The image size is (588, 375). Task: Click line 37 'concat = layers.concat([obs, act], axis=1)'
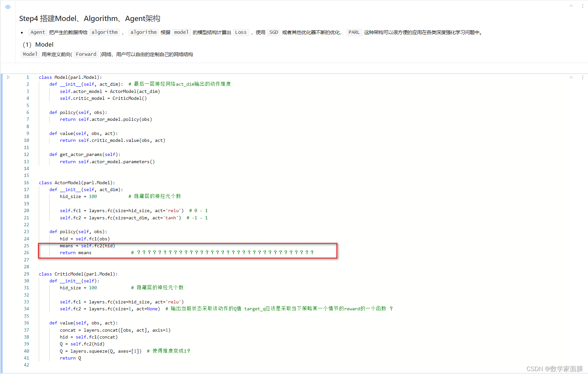(115, 330)
